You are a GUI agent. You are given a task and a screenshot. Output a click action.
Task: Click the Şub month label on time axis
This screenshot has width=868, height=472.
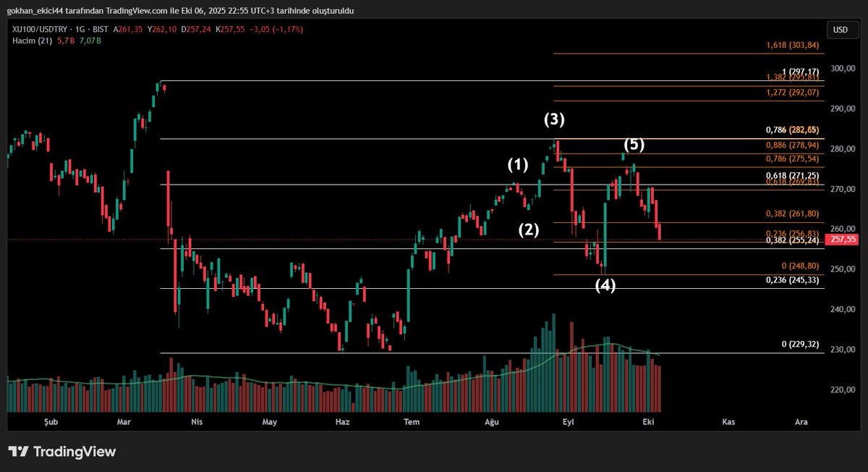(51, 421)
